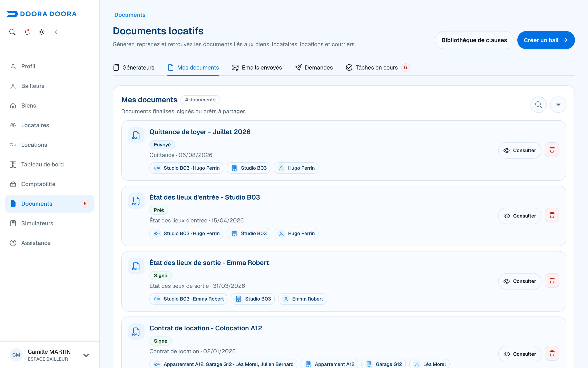The image size is (588, 368).
Task: Consult État des lieux de sortie document
Action: (x=520, y=281)
